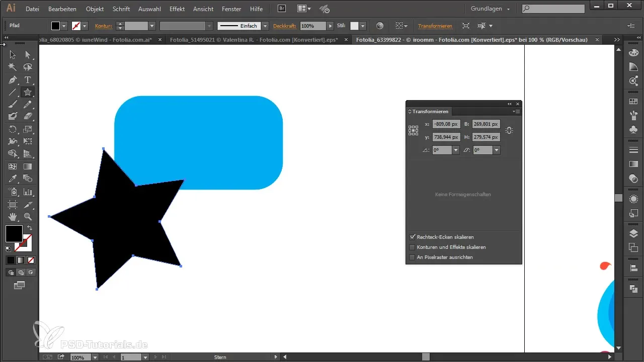Open the Datei menu
Viewport: 644px width, 362px height.
click(32, 9)
